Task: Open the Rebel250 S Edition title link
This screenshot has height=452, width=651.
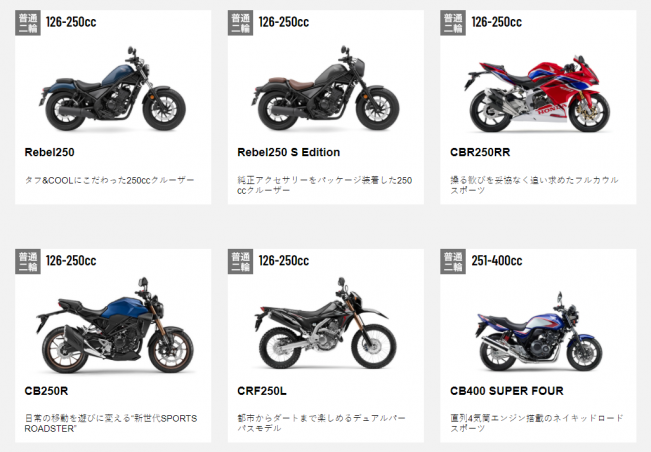Action: coord(289,152)
